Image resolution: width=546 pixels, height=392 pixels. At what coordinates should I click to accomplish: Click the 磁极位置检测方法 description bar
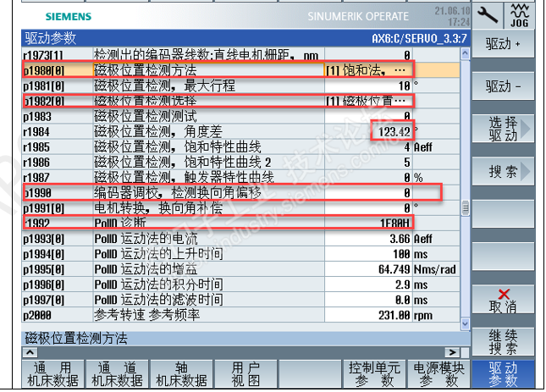[245, 339]
